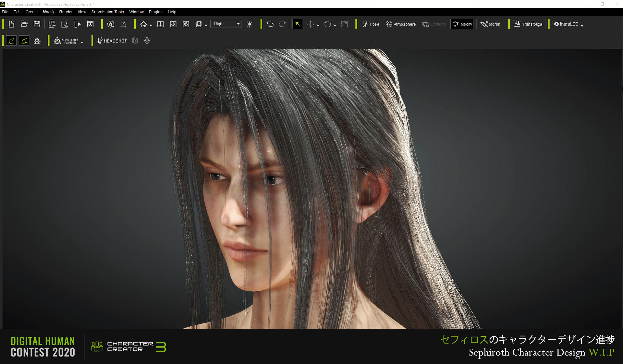Click the InstaLOD button

(x=566, y=24)
